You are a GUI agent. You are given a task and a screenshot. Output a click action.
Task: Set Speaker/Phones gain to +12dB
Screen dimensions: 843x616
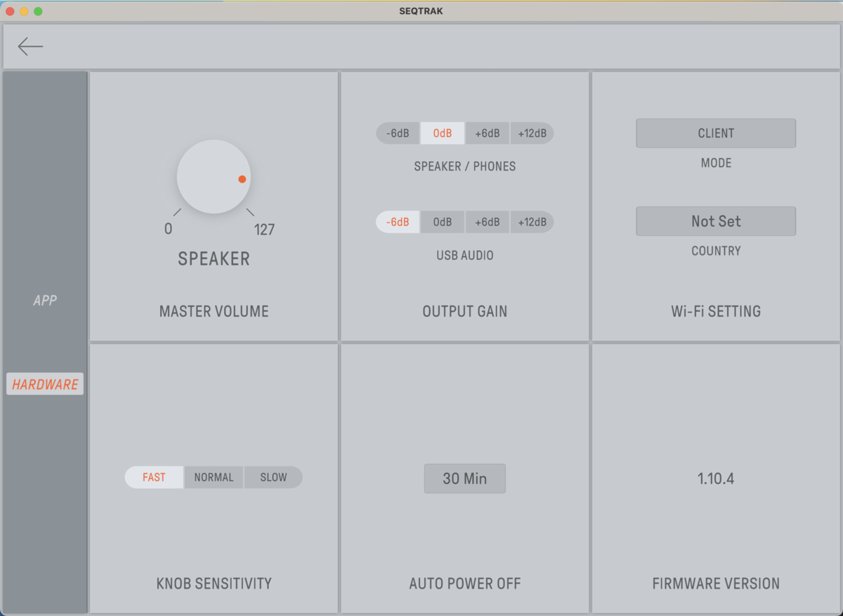(532, 133)
